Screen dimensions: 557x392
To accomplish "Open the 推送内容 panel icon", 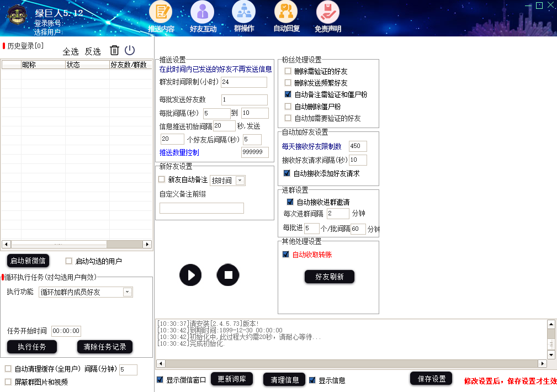I will (x=161, y=12).
